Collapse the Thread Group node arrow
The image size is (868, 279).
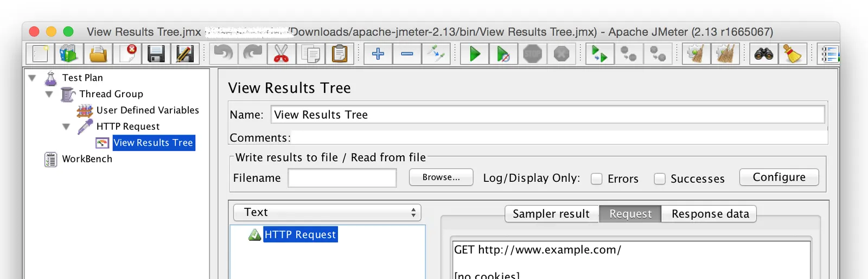tap(49, 94)
